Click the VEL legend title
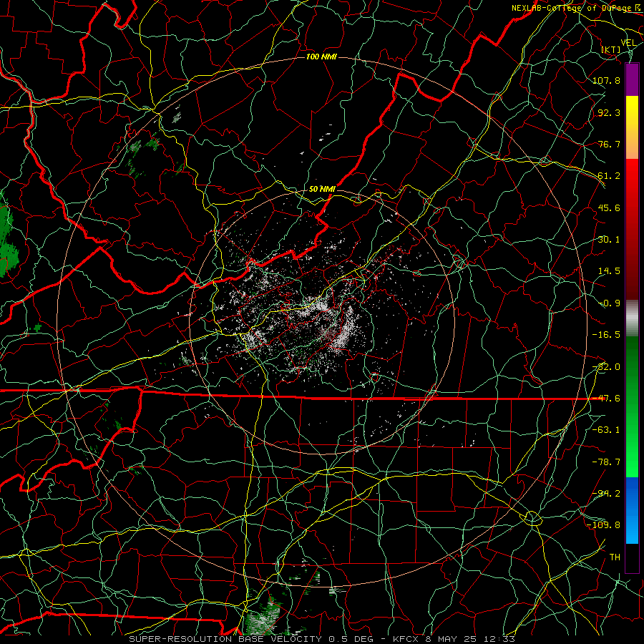The image size is (644, 644). pos(629,43)
